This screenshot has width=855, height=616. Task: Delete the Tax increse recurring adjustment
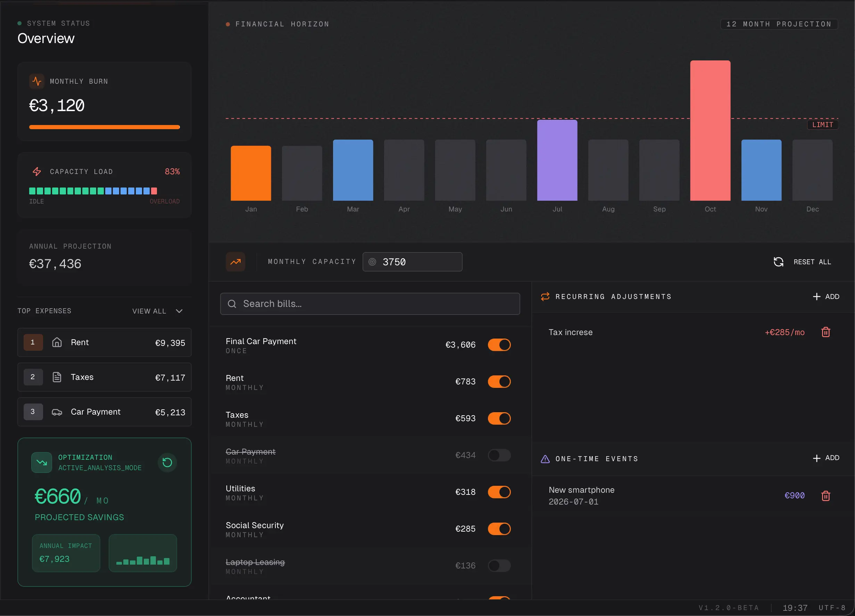825,332
